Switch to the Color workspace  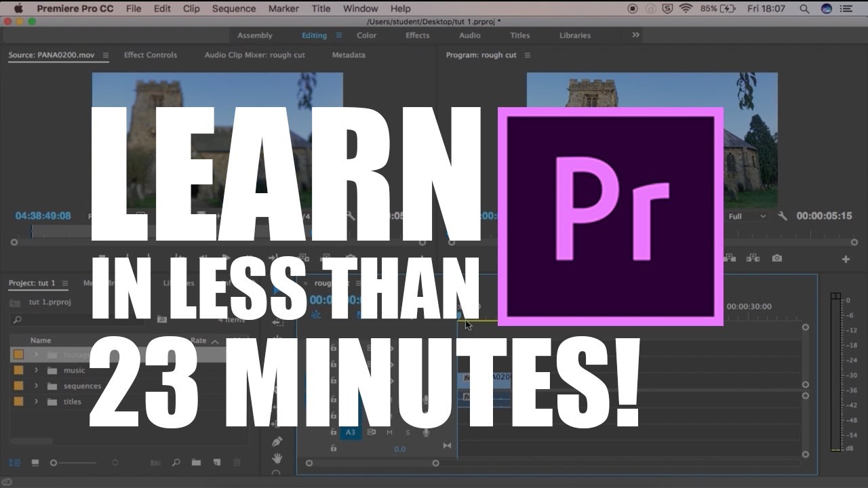click(366, 35)
